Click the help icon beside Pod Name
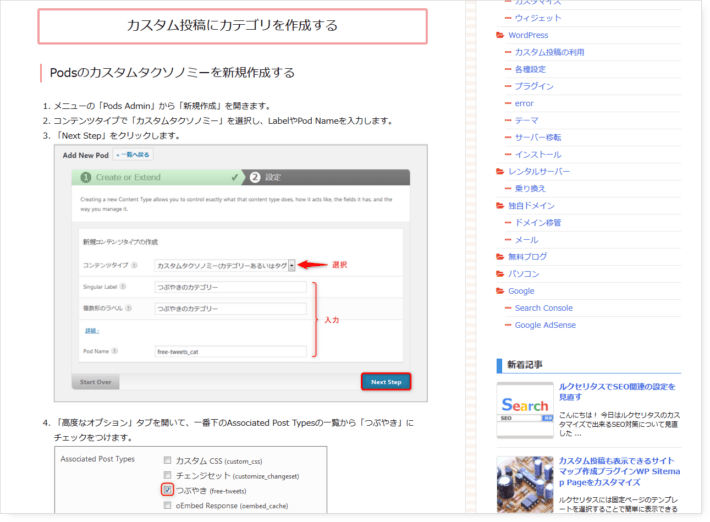 pos(114,351)
